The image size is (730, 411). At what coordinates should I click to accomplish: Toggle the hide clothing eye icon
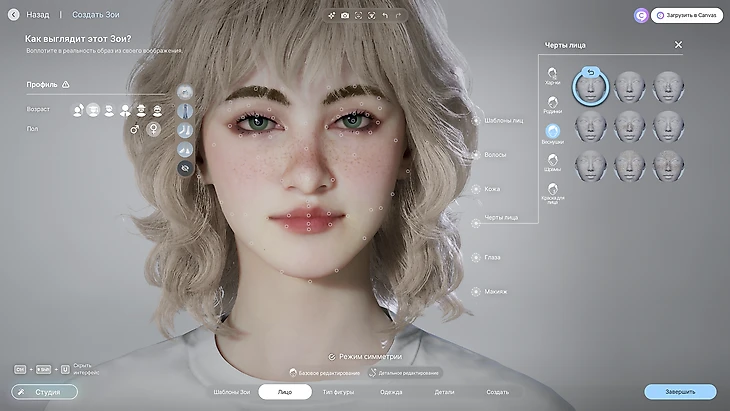click(x=184, y=168)
